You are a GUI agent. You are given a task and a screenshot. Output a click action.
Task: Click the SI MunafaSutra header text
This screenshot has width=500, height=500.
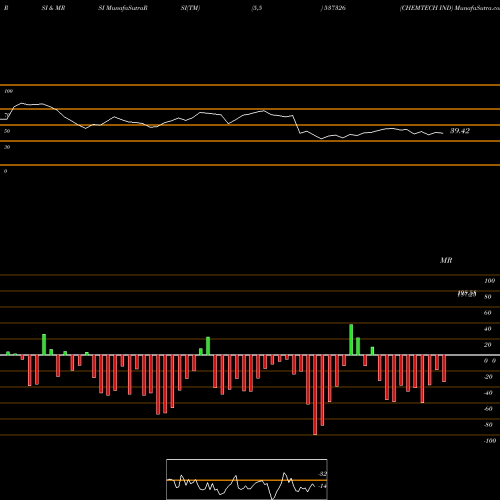123,8
